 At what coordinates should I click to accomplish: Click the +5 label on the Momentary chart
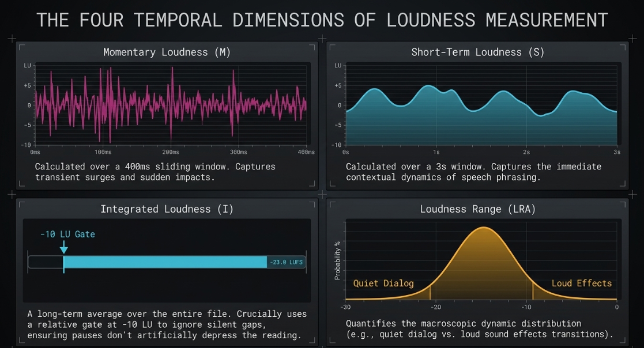pos(28,86)
